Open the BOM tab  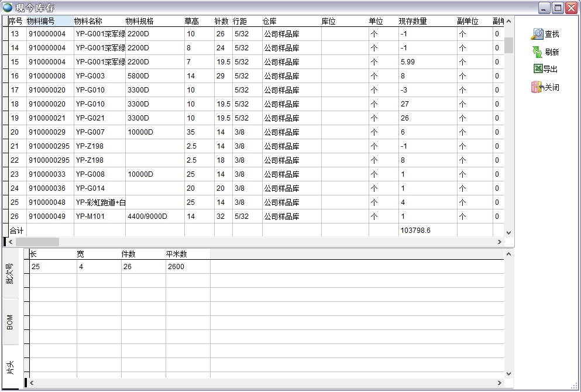[10, 322]
